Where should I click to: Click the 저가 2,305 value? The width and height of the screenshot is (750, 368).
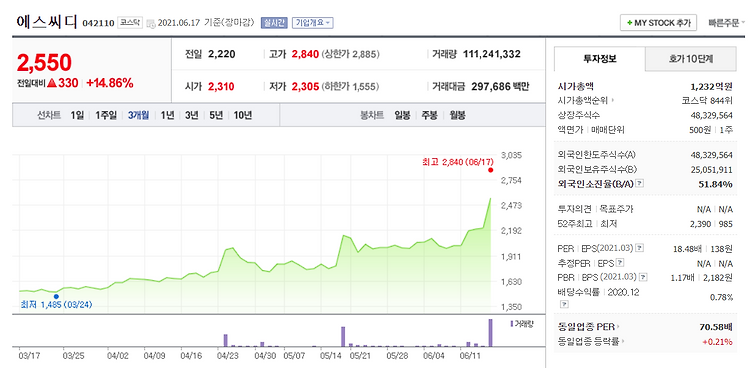(x=305, y=87)
